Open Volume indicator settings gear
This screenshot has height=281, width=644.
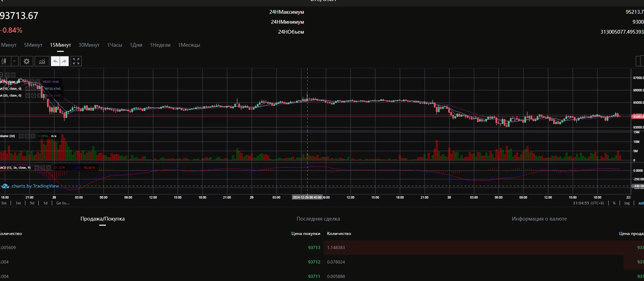pyautogui.click(x=27, y=136)
